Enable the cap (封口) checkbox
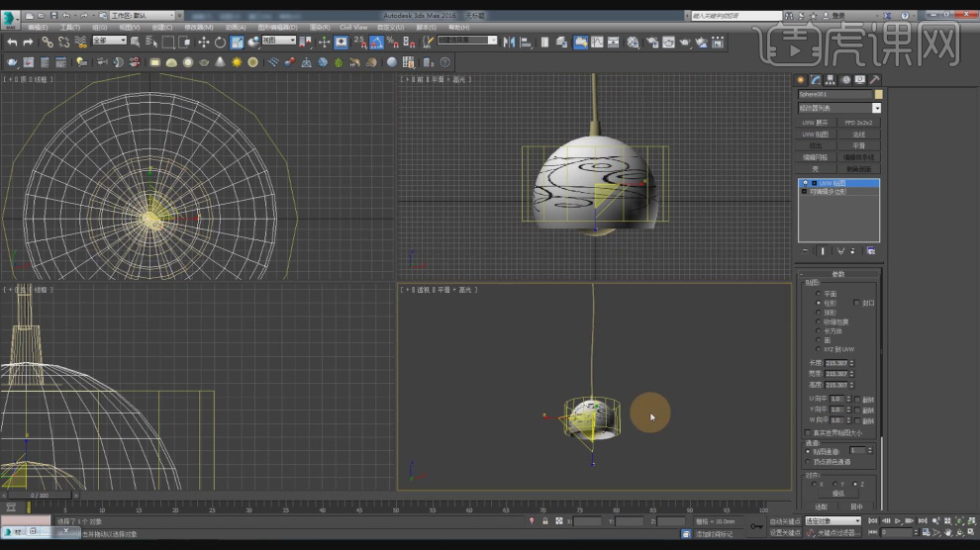 (x=856, y=303)
